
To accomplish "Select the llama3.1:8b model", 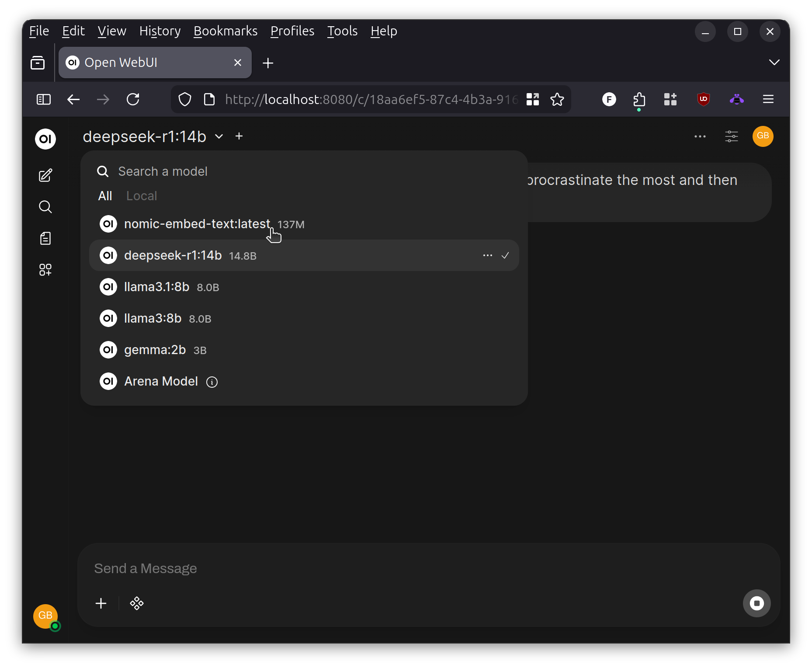I will click(156, 287).
